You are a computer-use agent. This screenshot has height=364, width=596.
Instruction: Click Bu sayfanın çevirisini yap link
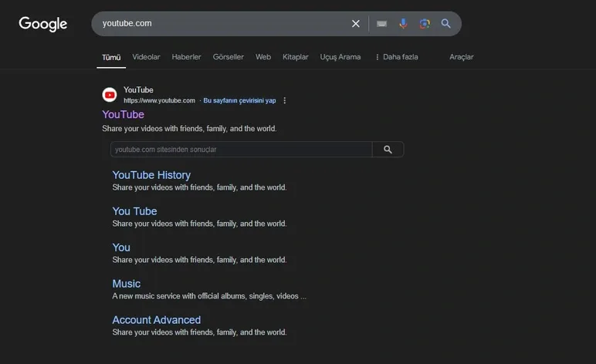239,100
